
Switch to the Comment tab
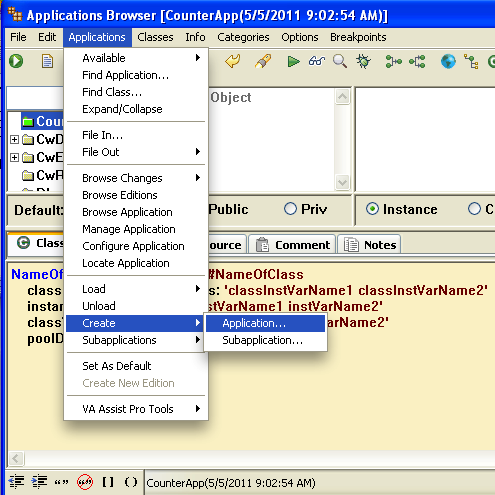coord(292,245)
